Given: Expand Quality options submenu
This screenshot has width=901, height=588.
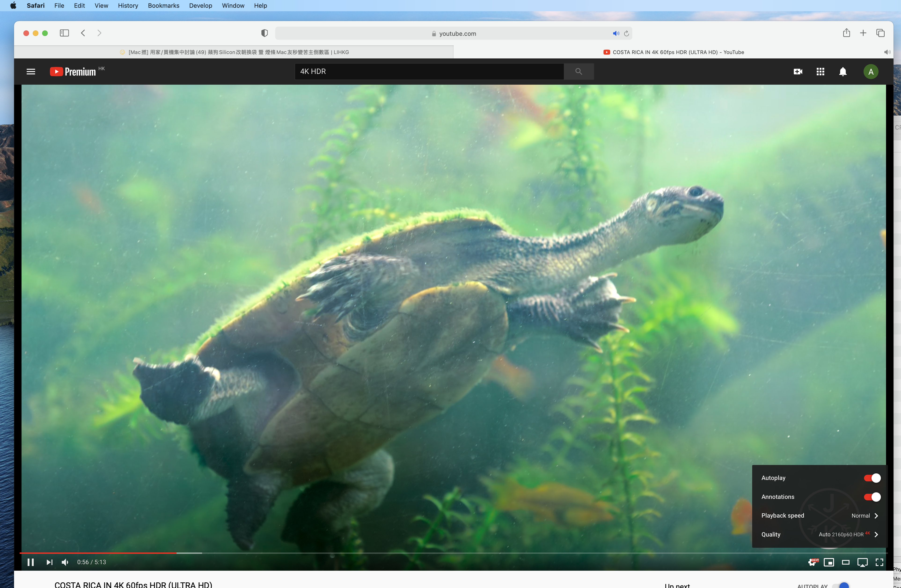Looking at the screenshot, I should click(820, 534).
